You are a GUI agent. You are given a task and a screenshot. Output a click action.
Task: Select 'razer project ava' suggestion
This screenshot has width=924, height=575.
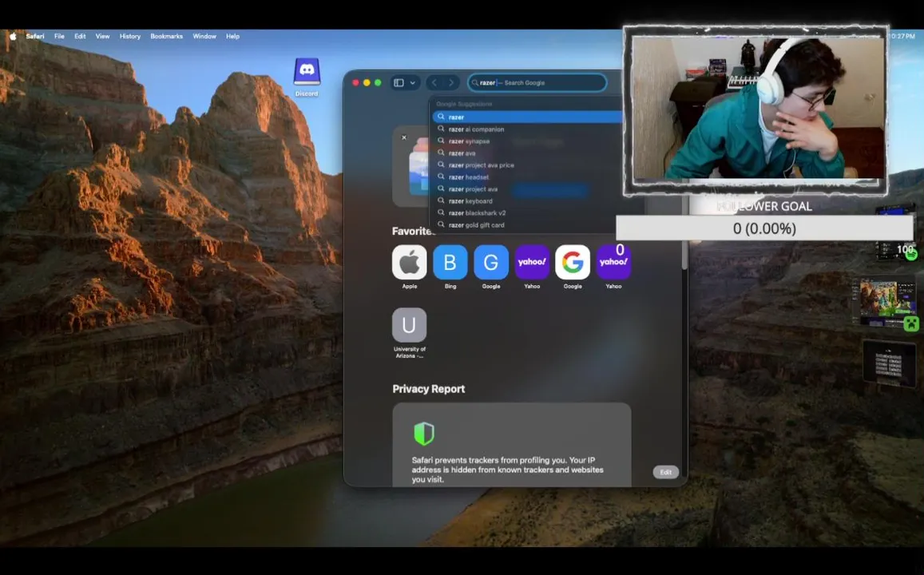(x=527, y=189)
